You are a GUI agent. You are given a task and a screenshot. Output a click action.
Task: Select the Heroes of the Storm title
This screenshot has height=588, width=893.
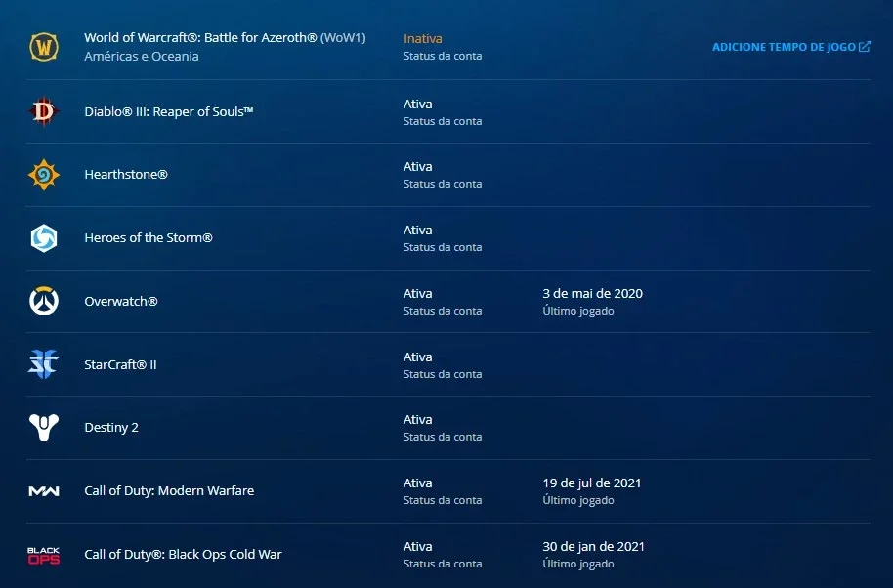point(149,238)
